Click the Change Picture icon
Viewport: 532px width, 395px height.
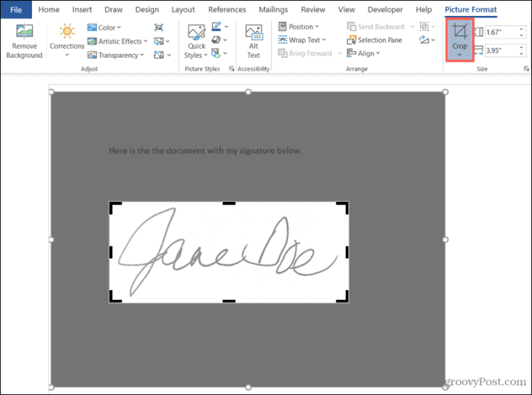click(x=158, y=41)
